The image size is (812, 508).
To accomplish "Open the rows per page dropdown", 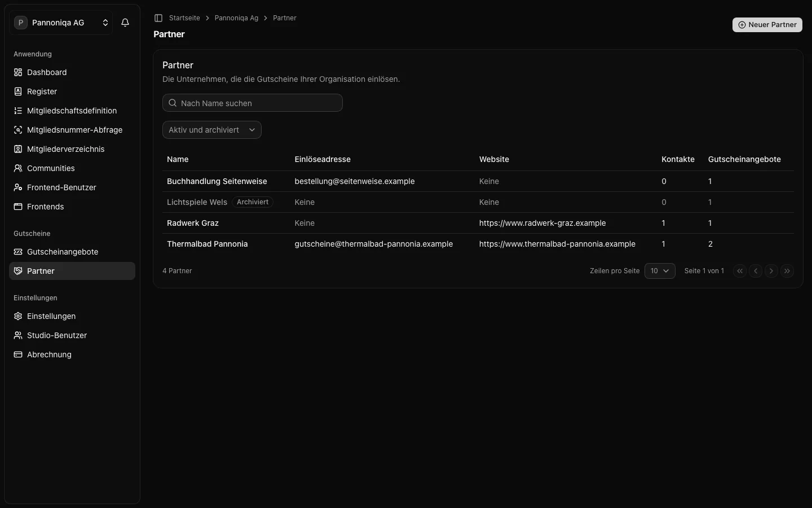I will tap(660, 271).
